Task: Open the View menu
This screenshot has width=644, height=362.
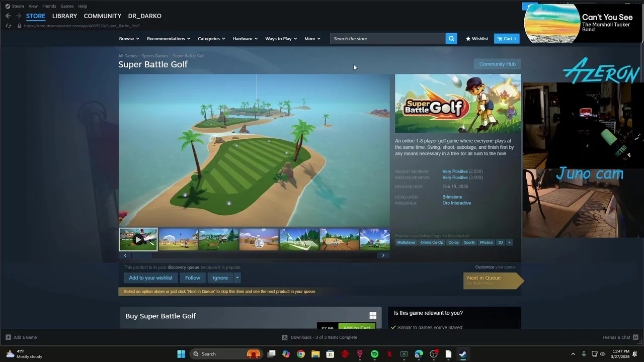Action: pyautogui.click(x=33, y=6)
